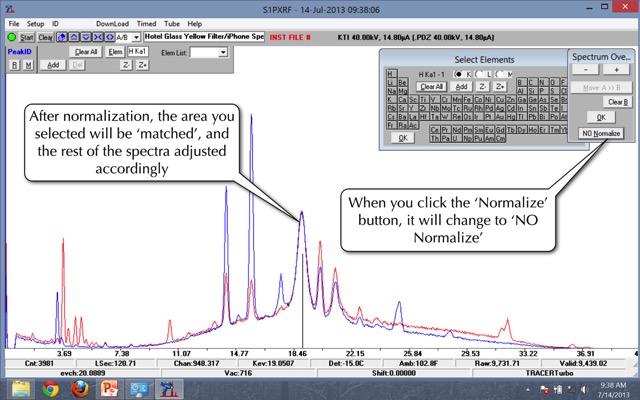Open the Setup menu
Viewport: 640px width, 400px height.
pyautogui.click(x=35, y=22)
